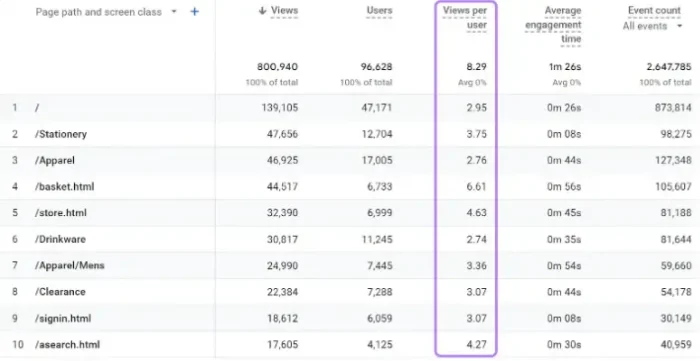The image size is (700, 361).
Task: Select the /Drinkware page path
Action: tap(60, 239)
